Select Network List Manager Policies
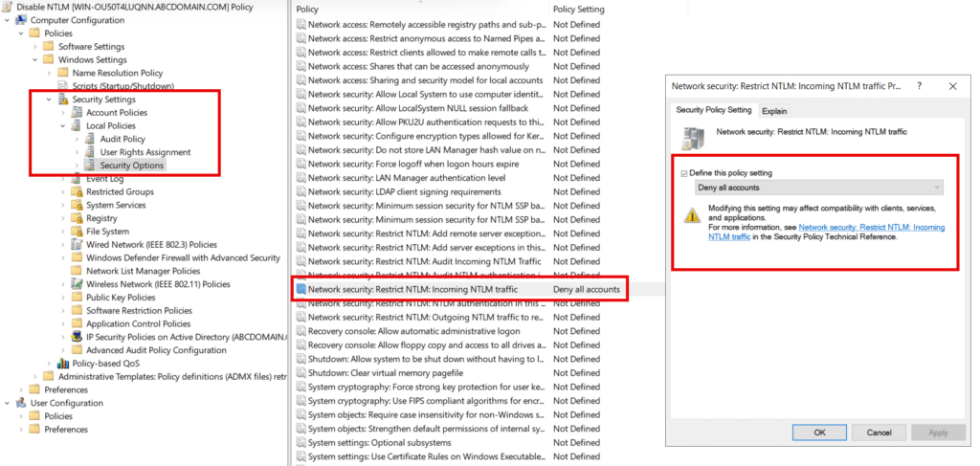 [x=144, y=271]
